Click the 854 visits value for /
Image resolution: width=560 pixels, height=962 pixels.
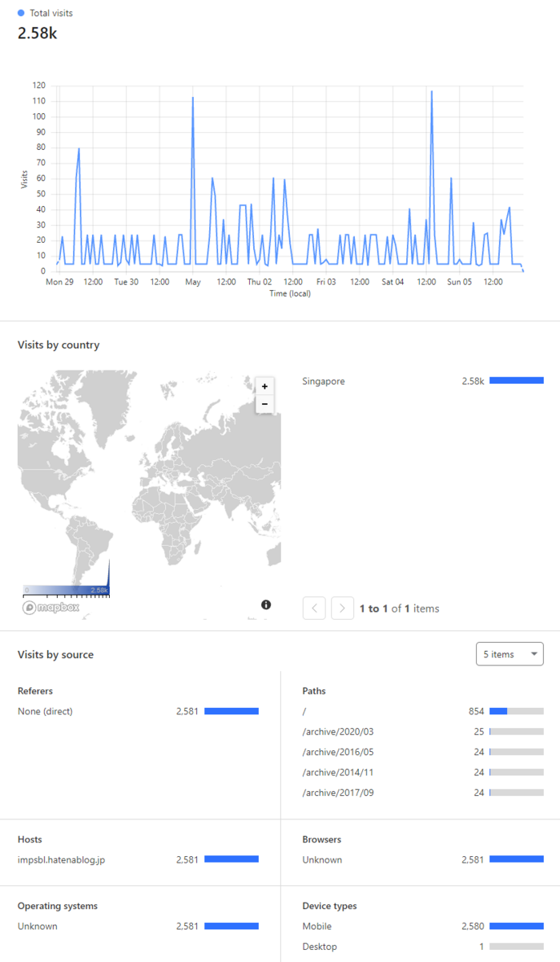click(x=476, y=711)
